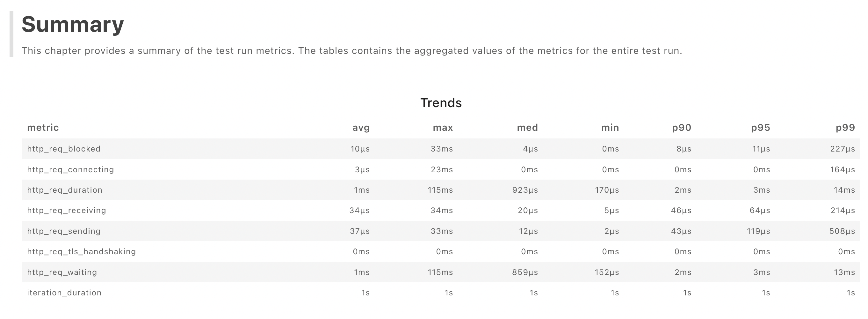The width and height of the screenshot is (868, 319).
Task: Click the avg column header
Action: click(x=361, y=128)
